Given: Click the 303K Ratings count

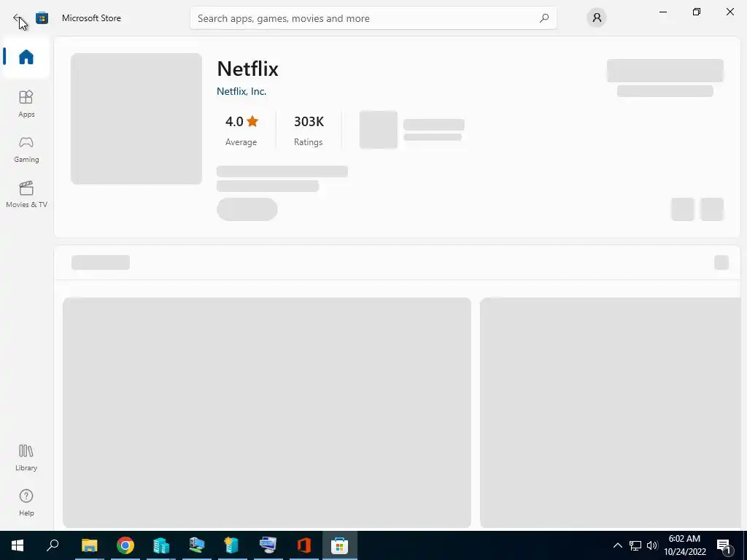Looking at the screenshot, I should click(309, 131).
